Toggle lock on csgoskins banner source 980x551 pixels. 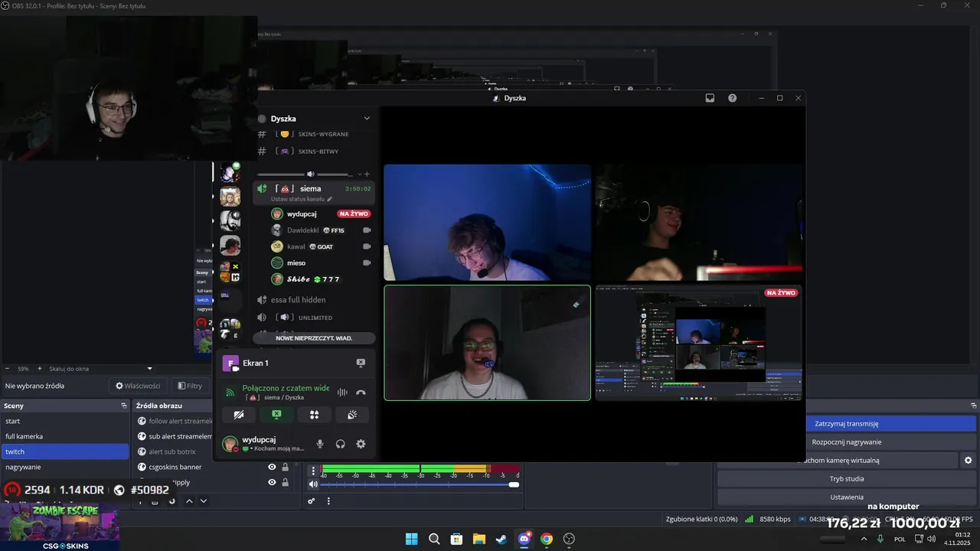point(285,467)
